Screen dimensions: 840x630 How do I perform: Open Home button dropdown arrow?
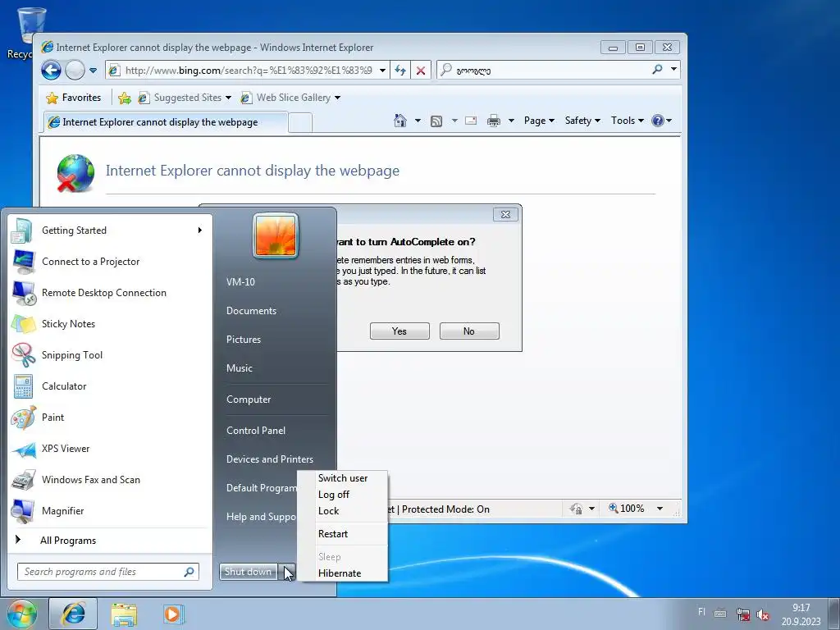(x=418, y=121)
